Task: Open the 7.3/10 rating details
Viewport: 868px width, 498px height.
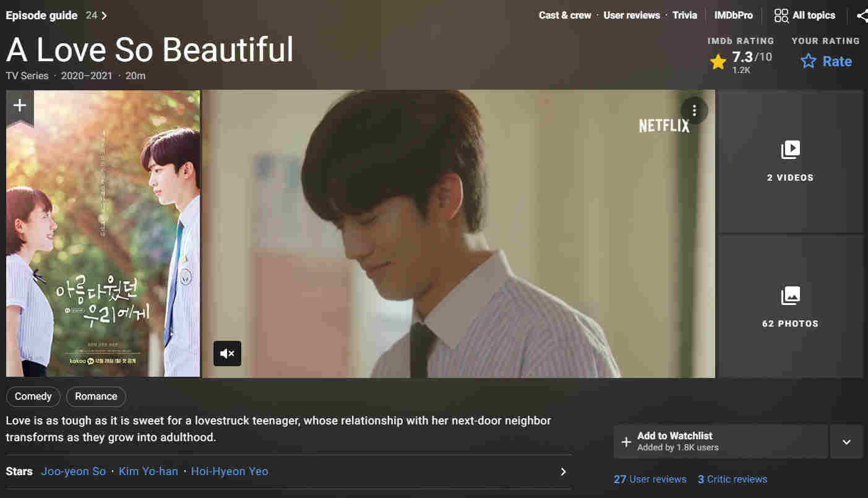Action: 741,62
